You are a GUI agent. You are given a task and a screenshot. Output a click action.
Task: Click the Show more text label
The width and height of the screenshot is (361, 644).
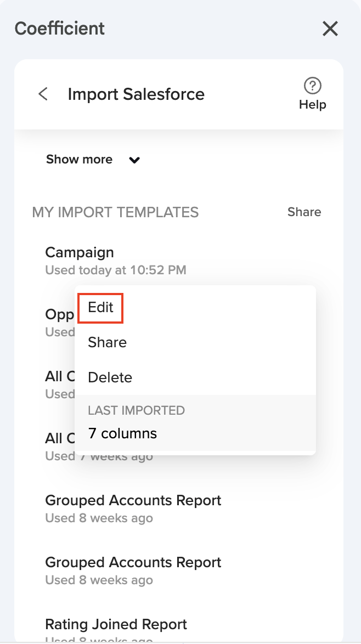[79, 160]
